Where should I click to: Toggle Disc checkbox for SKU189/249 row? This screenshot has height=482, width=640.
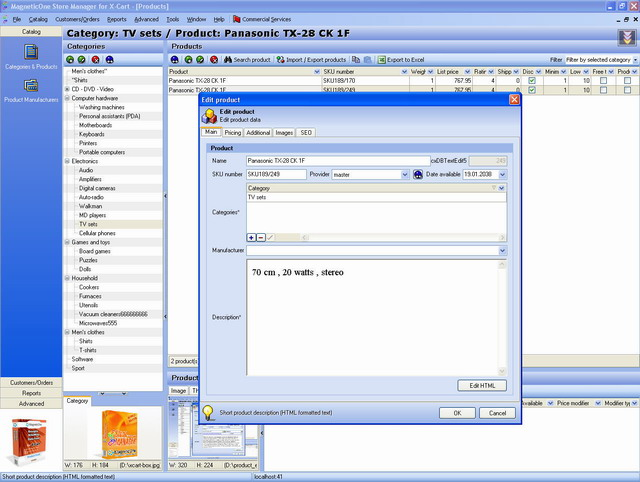tap(532, 90)
